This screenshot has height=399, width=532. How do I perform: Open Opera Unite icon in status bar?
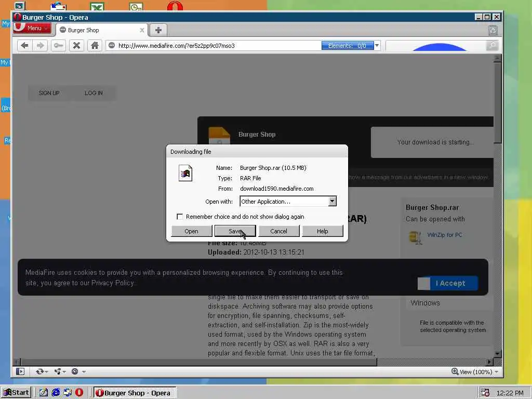58,371
